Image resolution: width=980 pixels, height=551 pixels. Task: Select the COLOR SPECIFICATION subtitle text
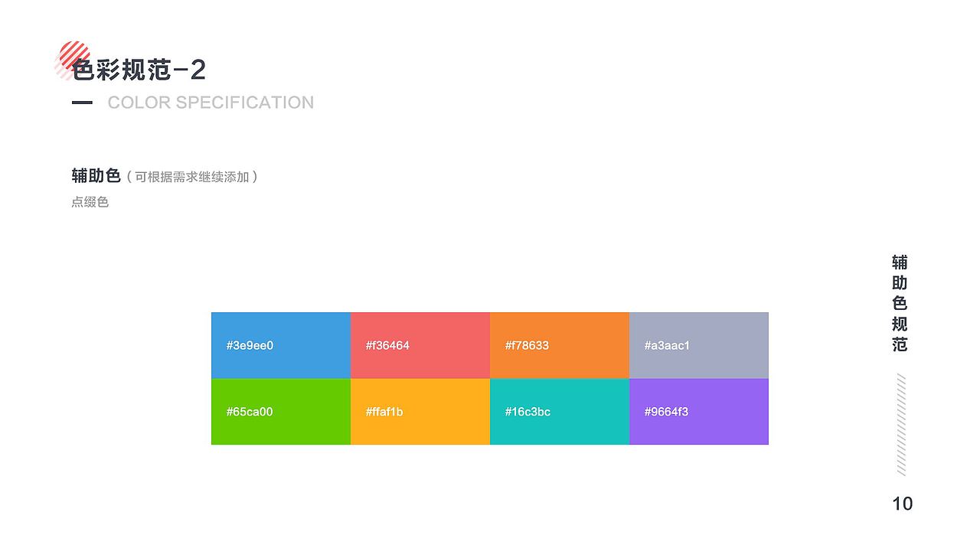[211, 103]
